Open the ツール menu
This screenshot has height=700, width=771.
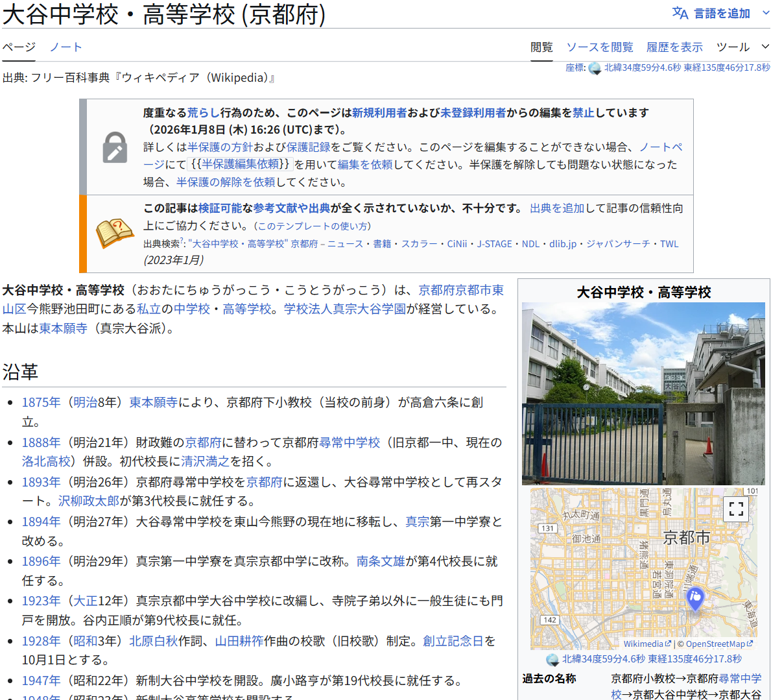pyautogui.click(x=733, y=47)
